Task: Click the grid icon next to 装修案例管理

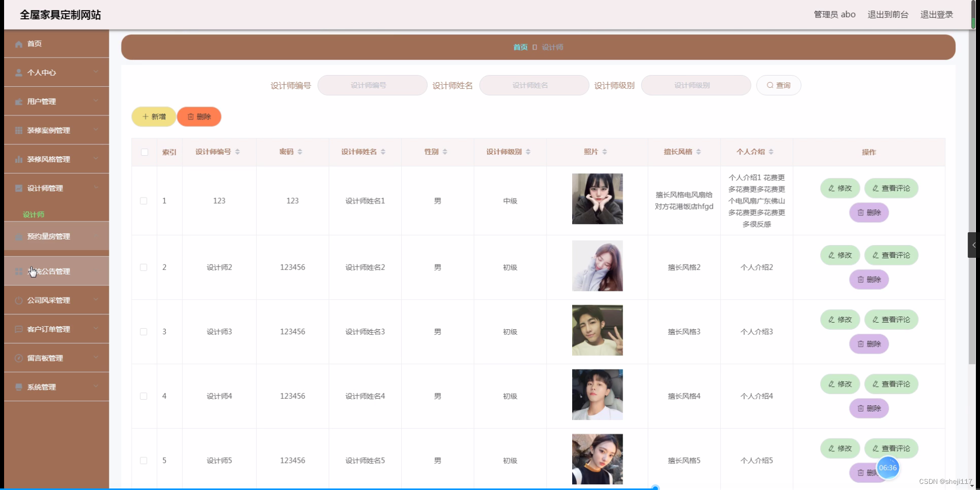Action: pos(19,131)
